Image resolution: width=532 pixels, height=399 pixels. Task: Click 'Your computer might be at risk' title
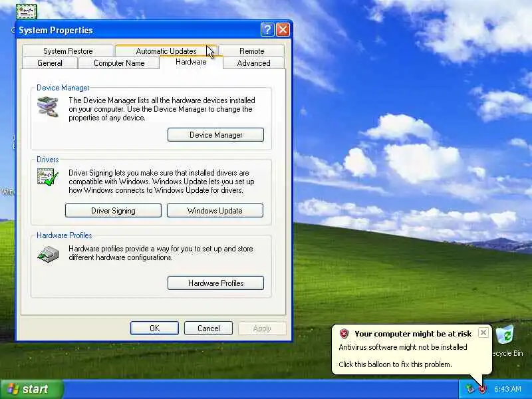click(x=413, y=334)
